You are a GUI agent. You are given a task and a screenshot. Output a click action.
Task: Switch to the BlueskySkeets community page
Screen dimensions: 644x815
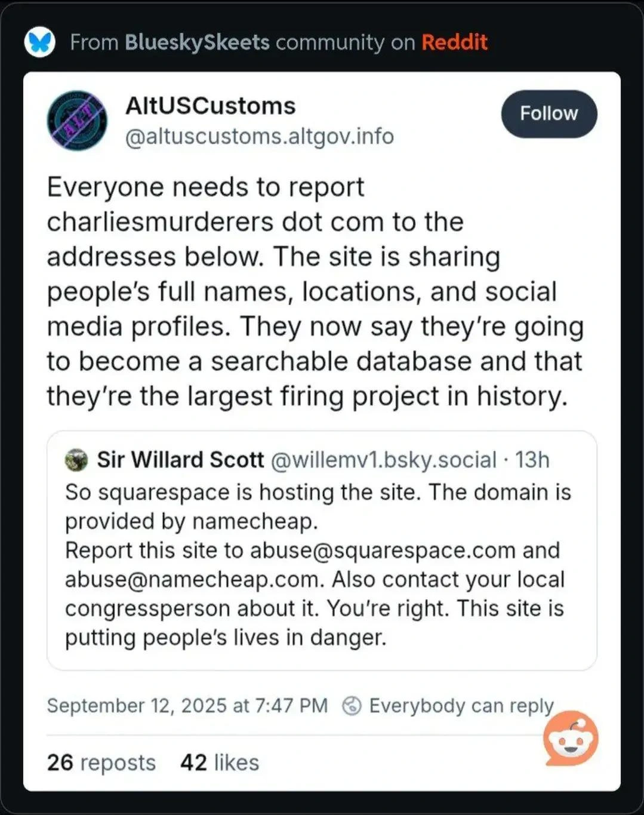(197, 42)
